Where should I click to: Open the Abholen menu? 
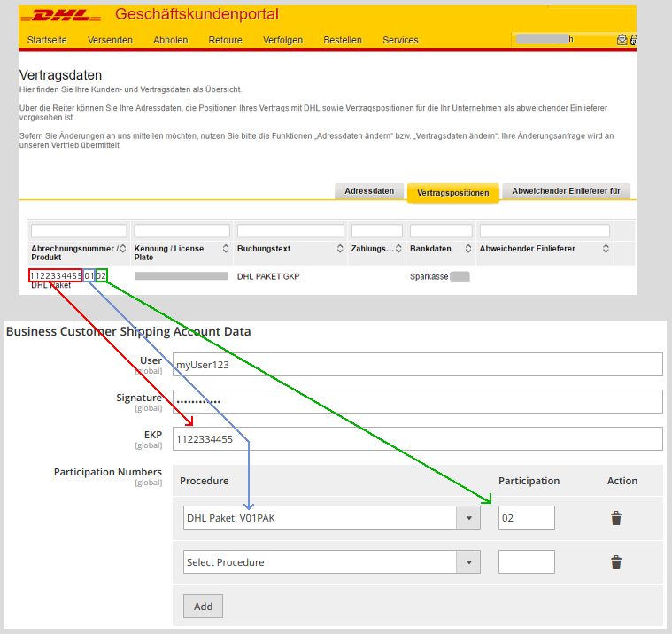[x=171, y=40]
